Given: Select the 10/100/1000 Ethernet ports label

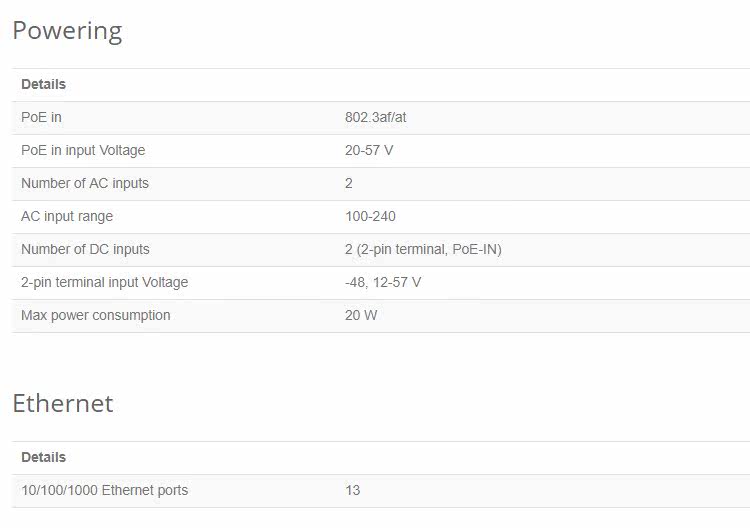Looking at the screenshot, I should tap(105, 490).
